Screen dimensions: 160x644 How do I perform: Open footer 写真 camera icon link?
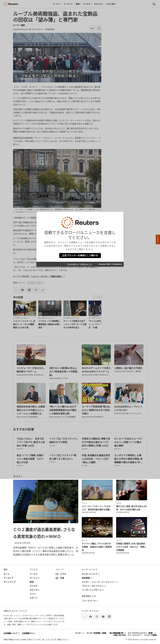[60, 578]
